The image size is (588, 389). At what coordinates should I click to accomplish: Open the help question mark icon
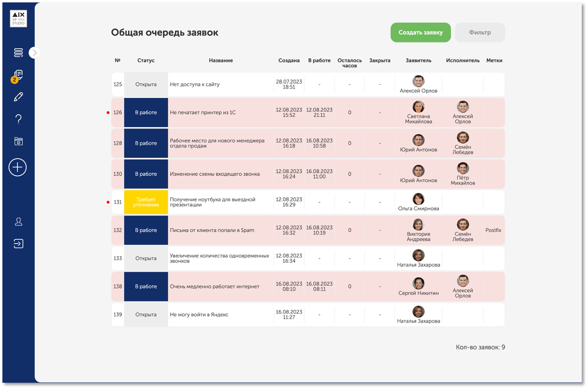18,119
